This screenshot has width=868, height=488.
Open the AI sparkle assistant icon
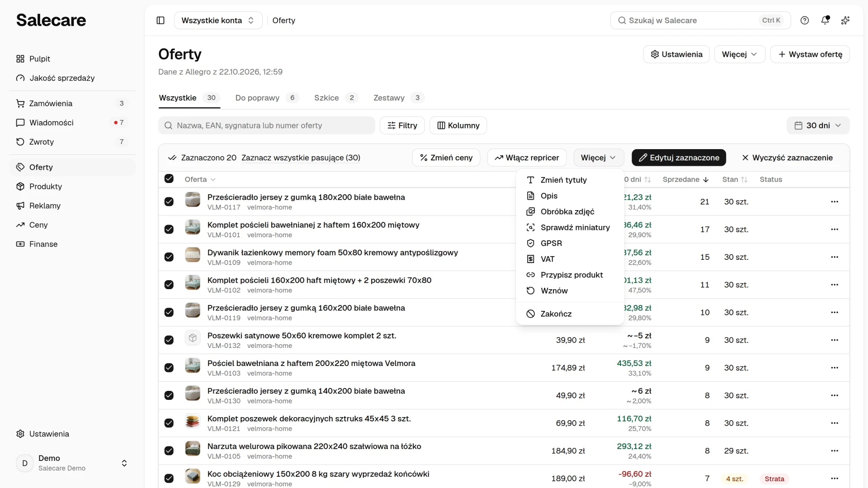coord(845,20)
